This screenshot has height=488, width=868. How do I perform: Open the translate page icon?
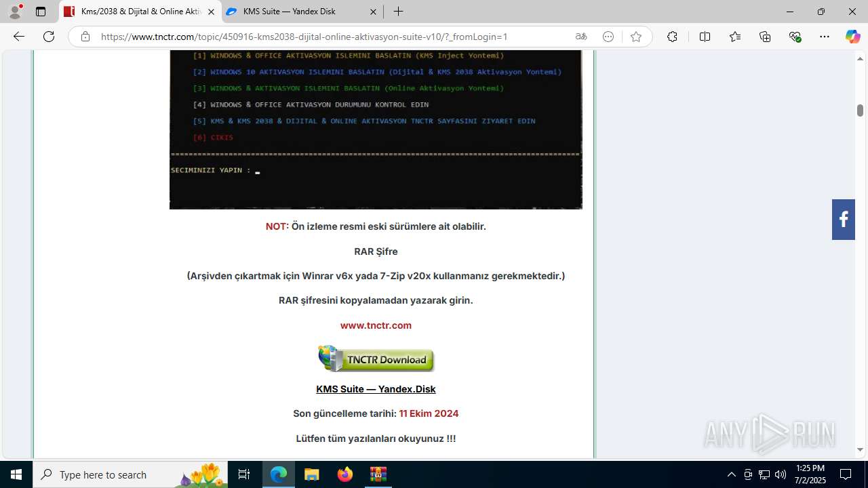(x=581, y=37)
